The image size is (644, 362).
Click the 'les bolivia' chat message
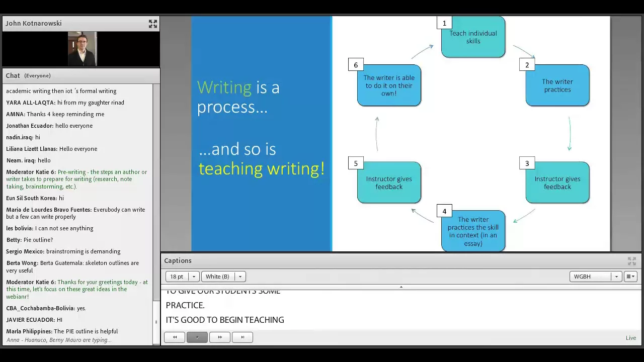[x=50, y=228]
